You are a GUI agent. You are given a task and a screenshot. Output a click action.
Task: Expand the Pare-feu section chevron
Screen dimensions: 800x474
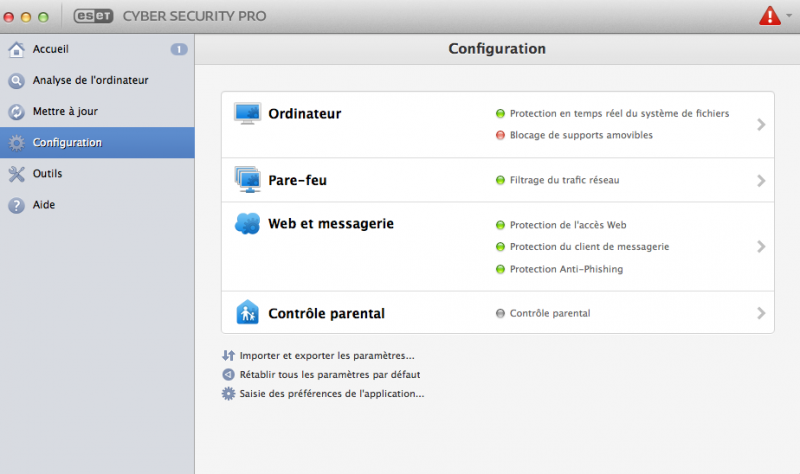pos(761,181)
